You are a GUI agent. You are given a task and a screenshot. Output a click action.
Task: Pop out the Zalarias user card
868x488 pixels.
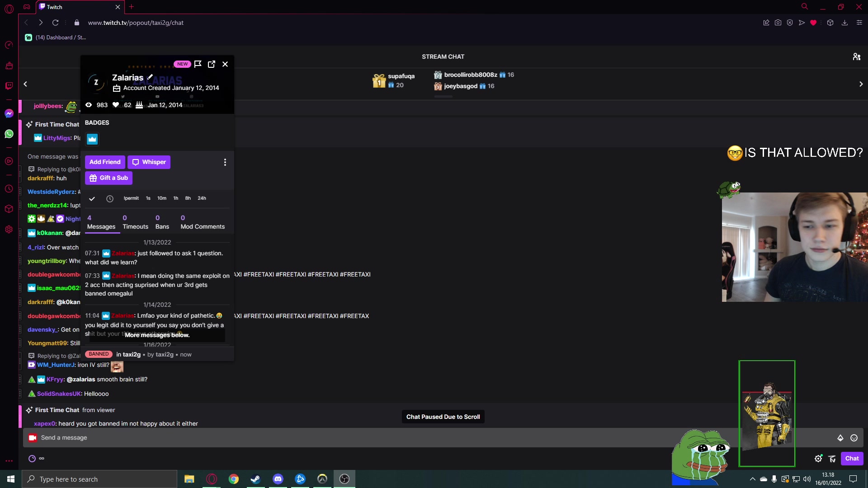click(x=212, y=64)
